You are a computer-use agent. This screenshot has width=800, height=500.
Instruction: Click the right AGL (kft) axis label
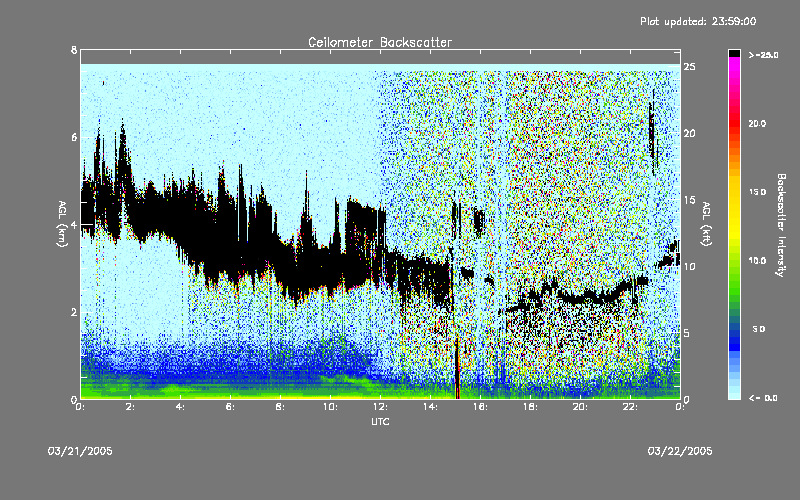pyautogui.click(x=706, y=224)
